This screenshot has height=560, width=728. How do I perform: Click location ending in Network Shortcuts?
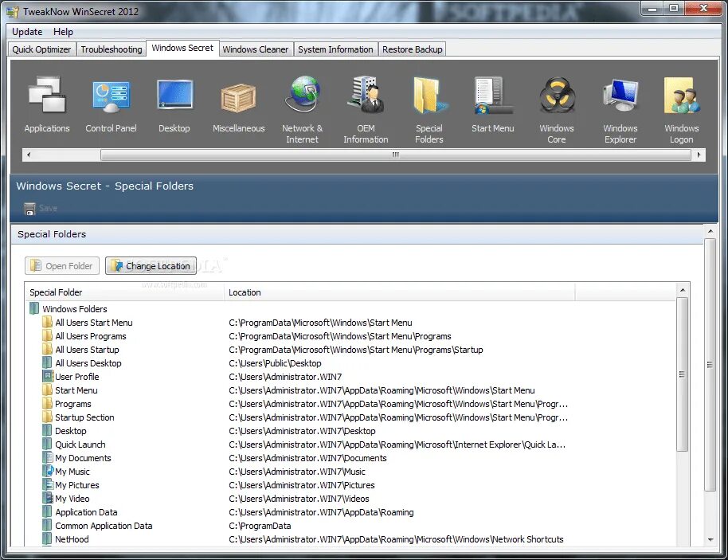[396, 539]
